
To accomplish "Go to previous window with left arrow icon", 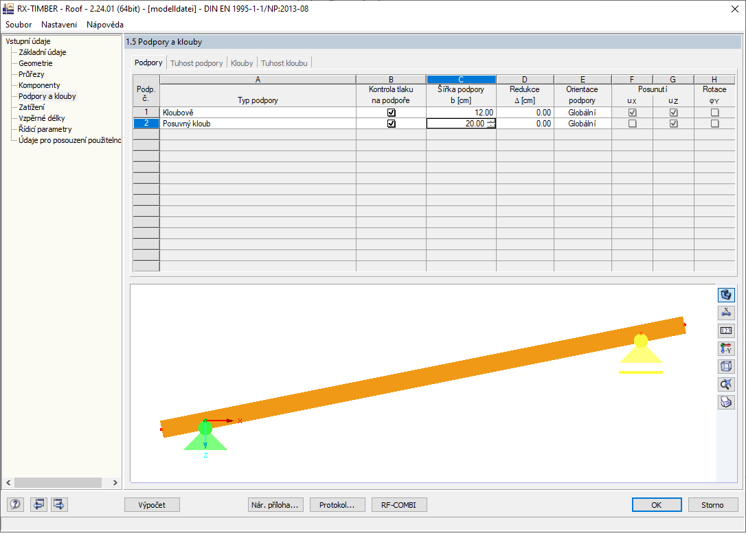I will (x=38, y=504).
